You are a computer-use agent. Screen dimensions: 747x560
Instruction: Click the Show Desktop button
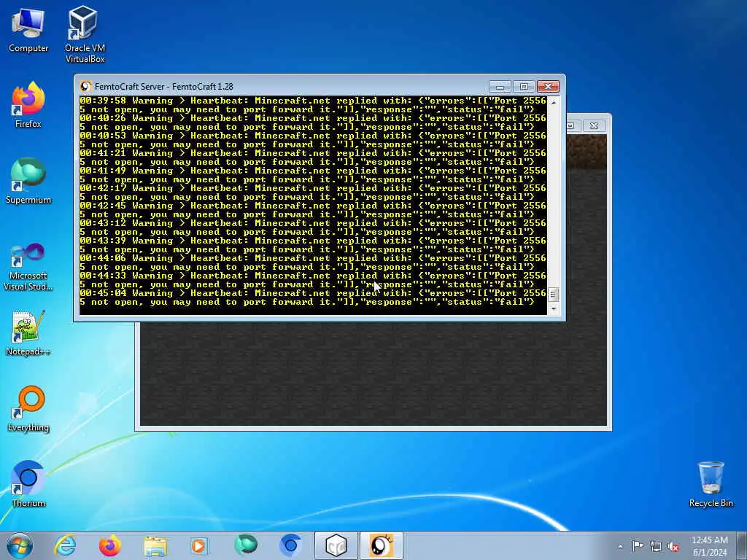pyautogui.click(x=743, y=545)
